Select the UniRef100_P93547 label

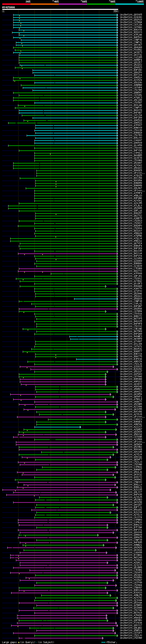click(131, 580)
